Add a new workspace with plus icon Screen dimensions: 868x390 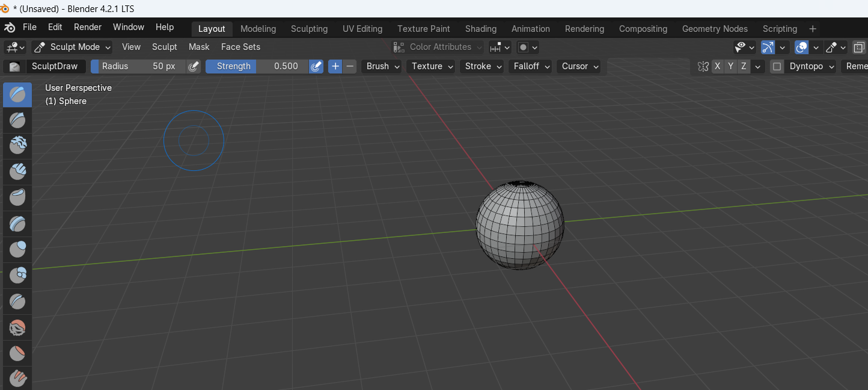point(813,29)
